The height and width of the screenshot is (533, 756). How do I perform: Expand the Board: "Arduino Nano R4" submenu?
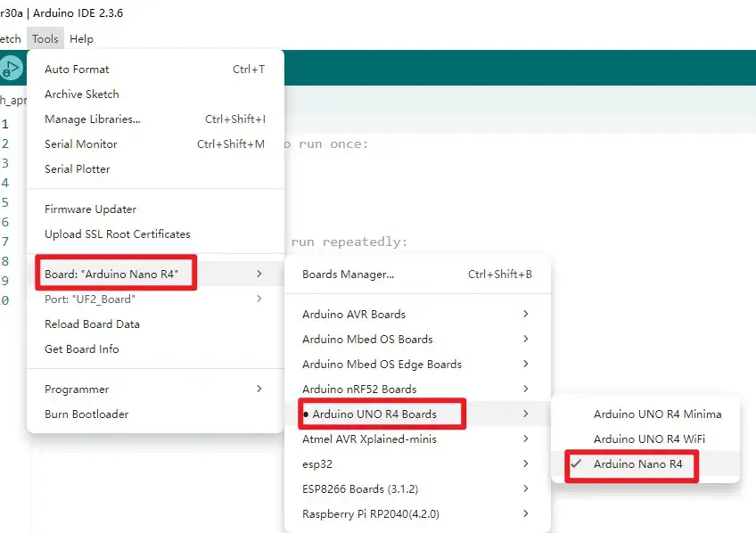click(x=155, y=274)
